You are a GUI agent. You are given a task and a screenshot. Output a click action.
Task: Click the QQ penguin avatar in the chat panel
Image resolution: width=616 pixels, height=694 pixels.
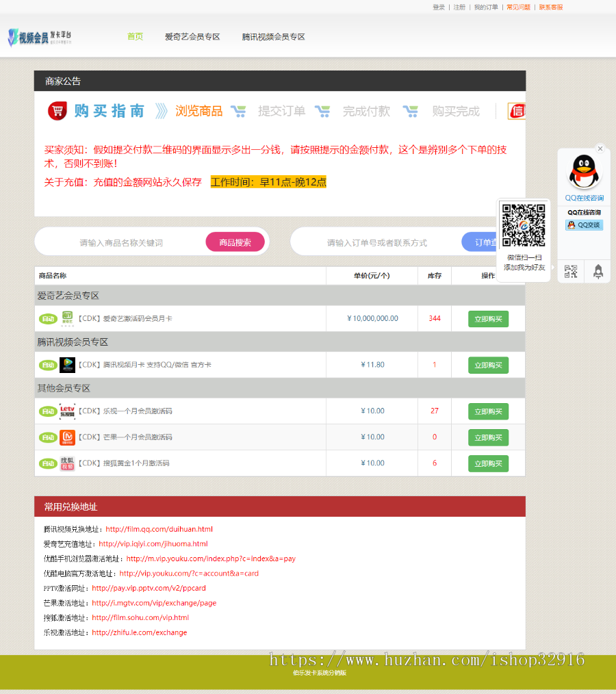click(582, 173)
